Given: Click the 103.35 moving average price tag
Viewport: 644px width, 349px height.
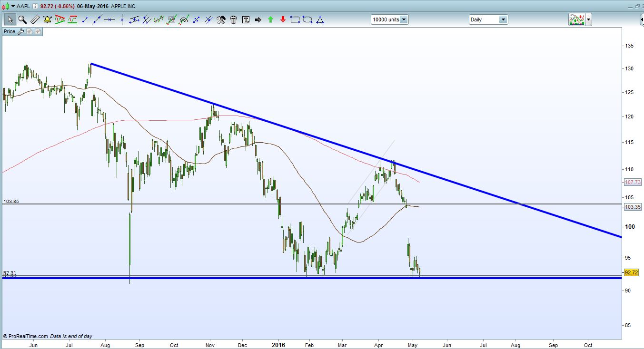Looking at the screenshot, I should (632, 207).
